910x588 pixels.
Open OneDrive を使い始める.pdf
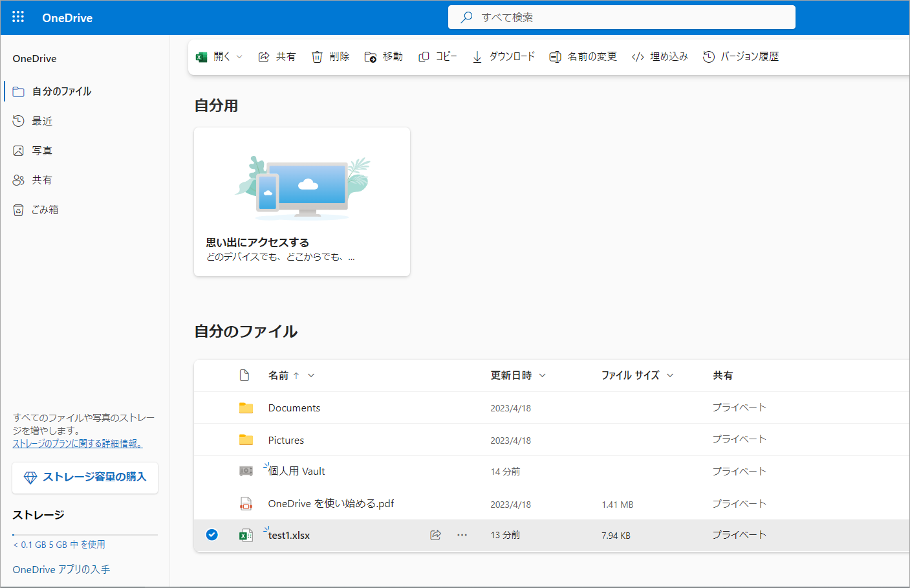pyautogui.click(x=331, y=503)
